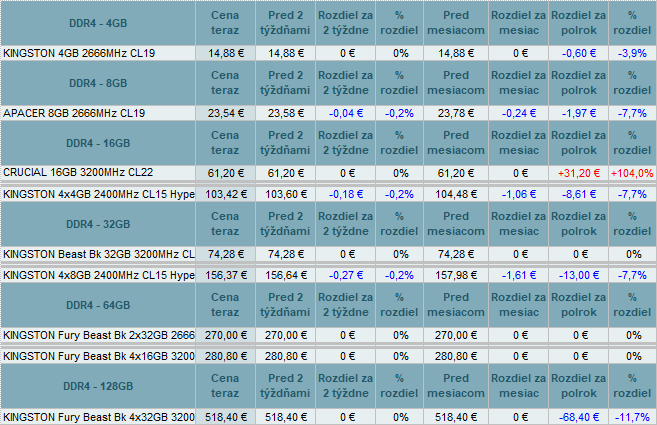Click the KINGSTON Fury Beast Bk 4x16GB 3200 name

pos(99,356)
